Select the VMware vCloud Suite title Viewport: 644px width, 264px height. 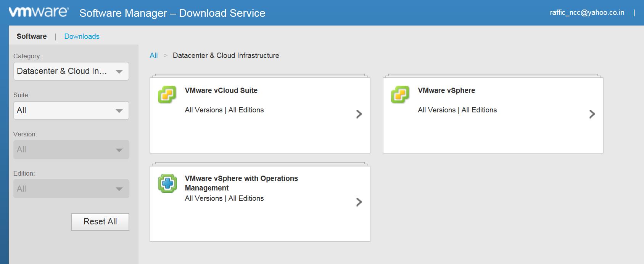(221, 90)
